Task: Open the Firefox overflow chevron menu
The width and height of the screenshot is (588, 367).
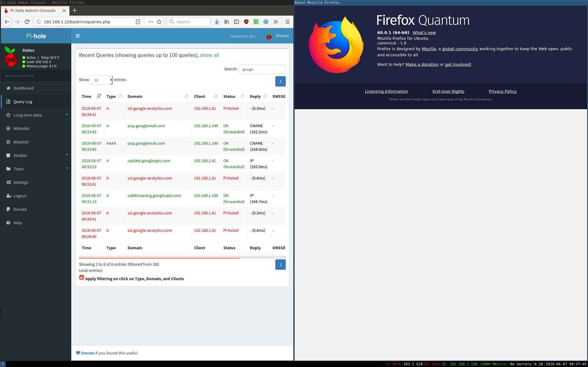Action: click(x=276, y=22)
